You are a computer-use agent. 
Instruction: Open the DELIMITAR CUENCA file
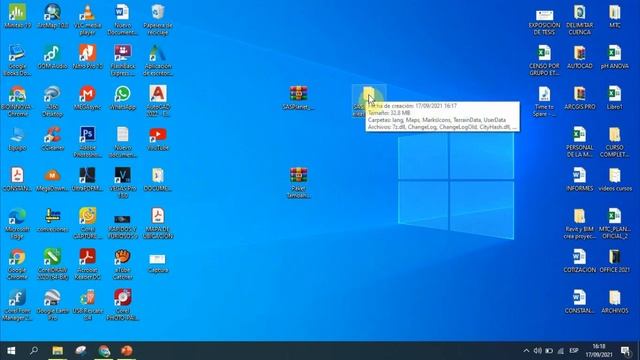(x=580, y=20)
